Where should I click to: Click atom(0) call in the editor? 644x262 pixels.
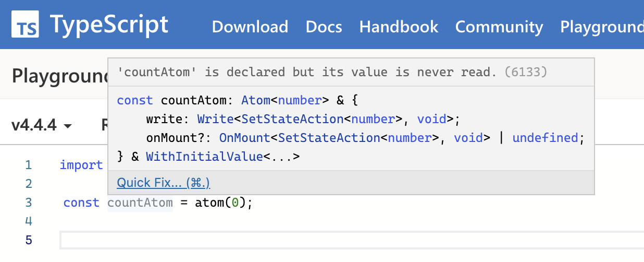[220, 203]
